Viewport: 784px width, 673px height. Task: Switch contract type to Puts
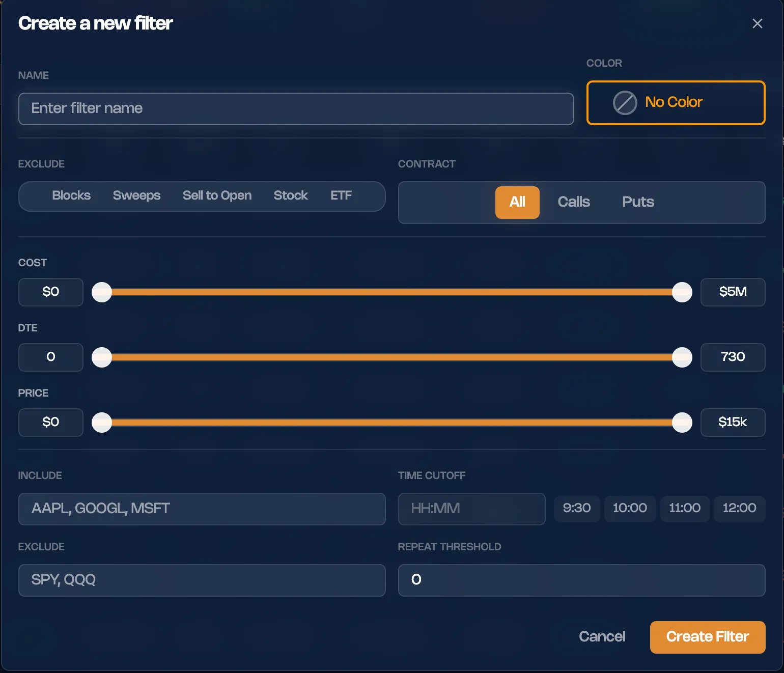click(x=638, y=202)
